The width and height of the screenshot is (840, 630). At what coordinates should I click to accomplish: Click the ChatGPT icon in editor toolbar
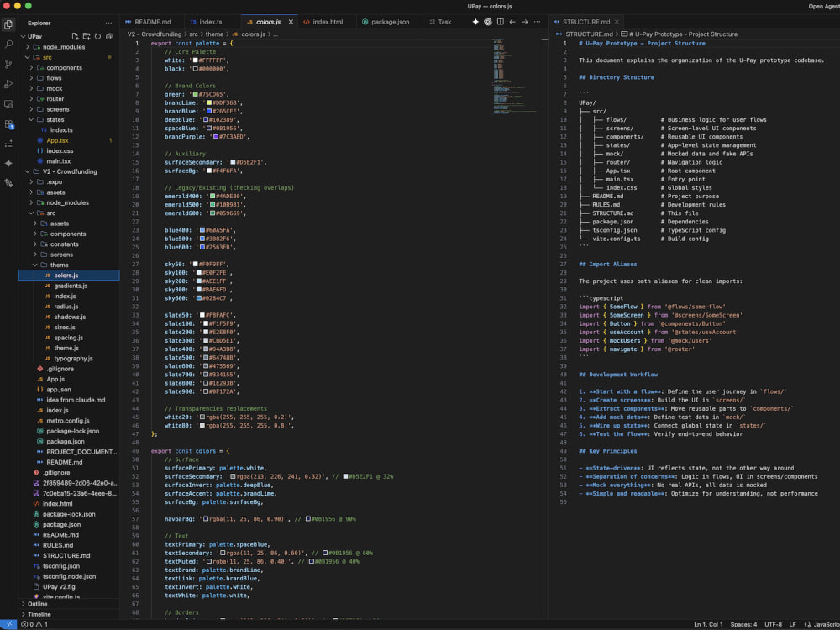(x=487, y=22)
